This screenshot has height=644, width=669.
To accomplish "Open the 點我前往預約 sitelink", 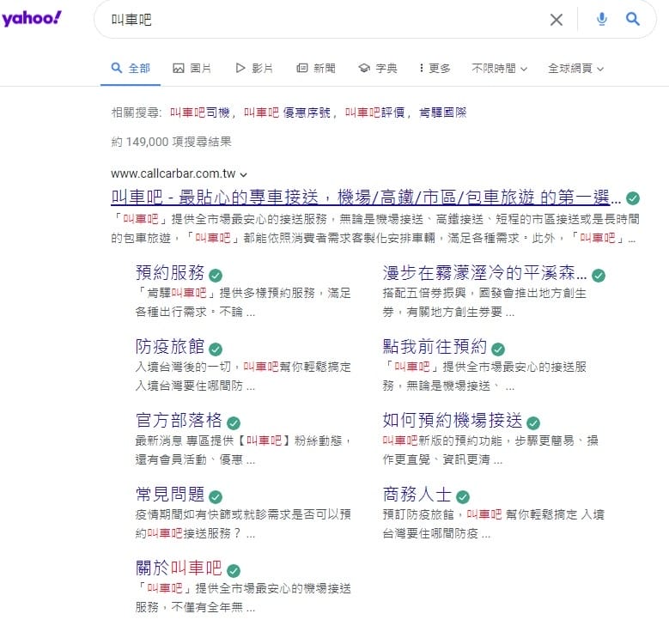I will click(435, 346).
